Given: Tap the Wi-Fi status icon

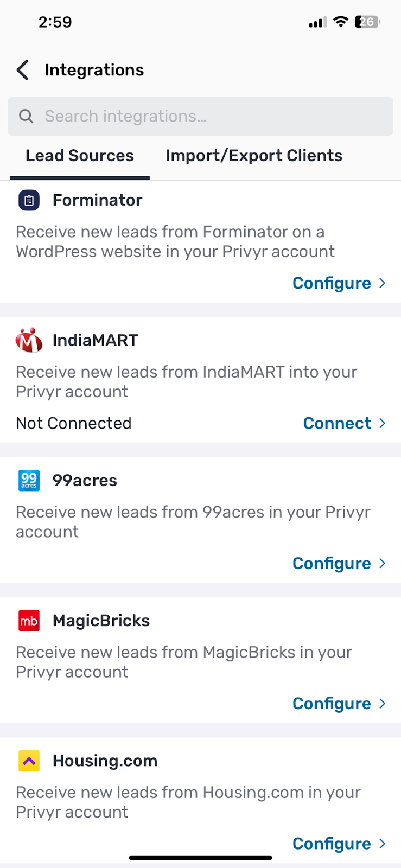Looking at the screenshot, I should click(x=341, y=22).
